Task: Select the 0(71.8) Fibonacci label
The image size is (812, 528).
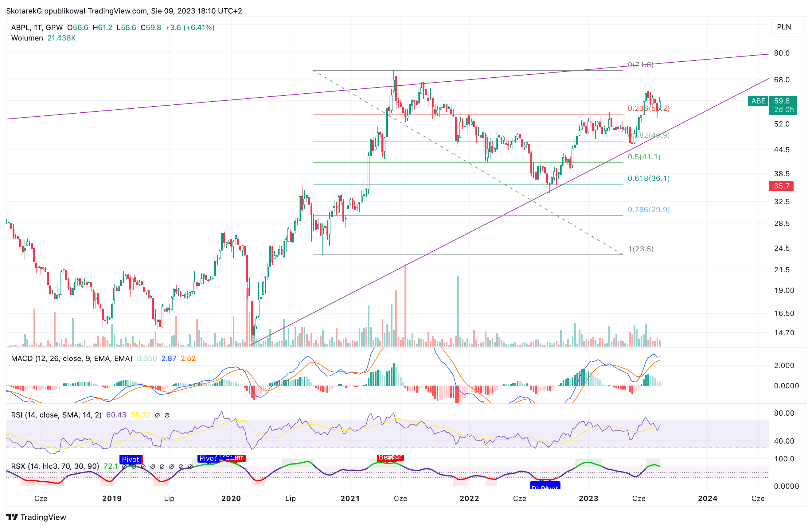Action: [x=640, y=64]
